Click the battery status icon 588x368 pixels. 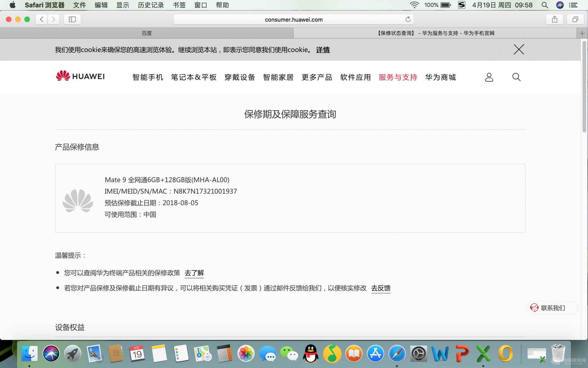coord(446,5)
